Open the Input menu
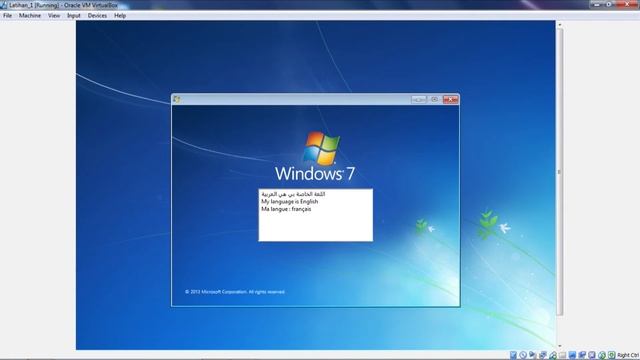 pyautogui.click(x=73, y=16)
